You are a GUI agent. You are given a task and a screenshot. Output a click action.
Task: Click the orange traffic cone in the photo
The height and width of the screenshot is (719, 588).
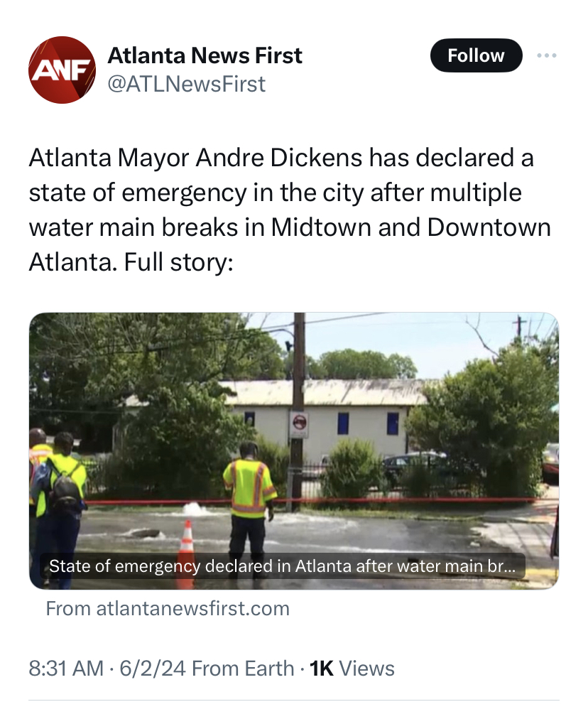186,554
